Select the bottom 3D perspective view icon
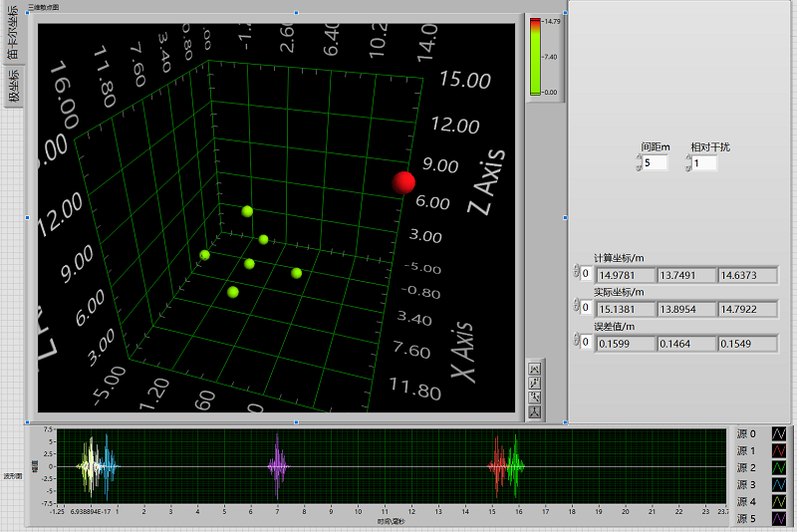Viewport: 797px width, 532px height. [x=534, y=411]
